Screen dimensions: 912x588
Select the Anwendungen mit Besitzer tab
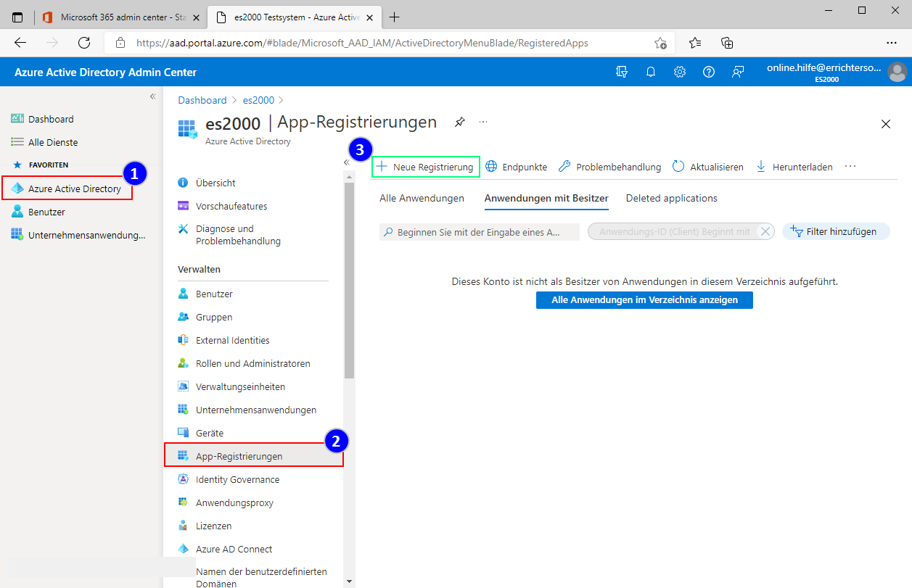tap(546, 198)
